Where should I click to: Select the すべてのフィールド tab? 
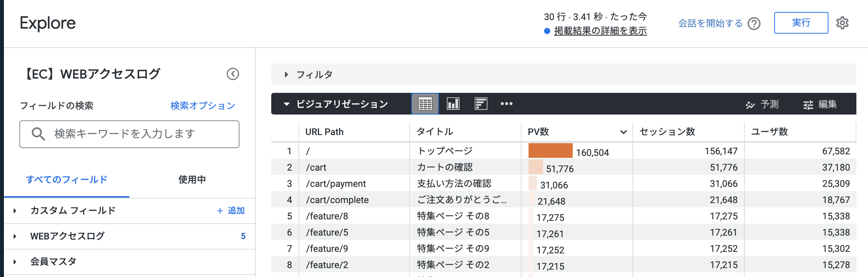pyautogui.click(x=67, y=180)
